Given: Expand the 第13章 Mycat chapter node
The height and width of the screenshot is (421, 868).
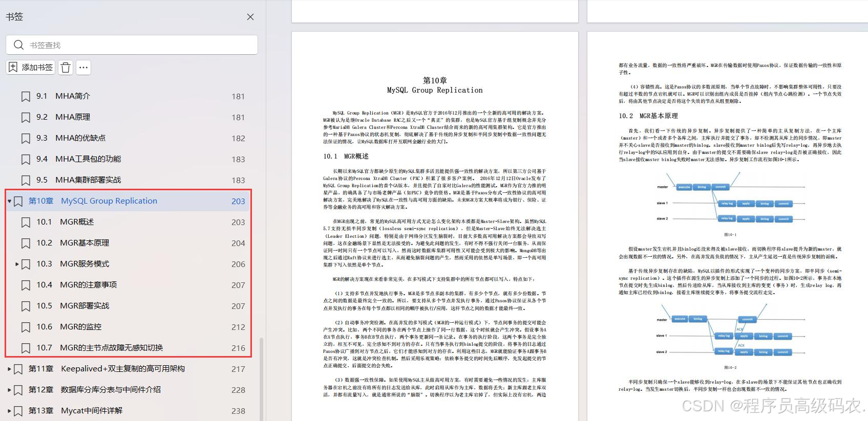Looking at the screenshot, I should click(9, 411).
